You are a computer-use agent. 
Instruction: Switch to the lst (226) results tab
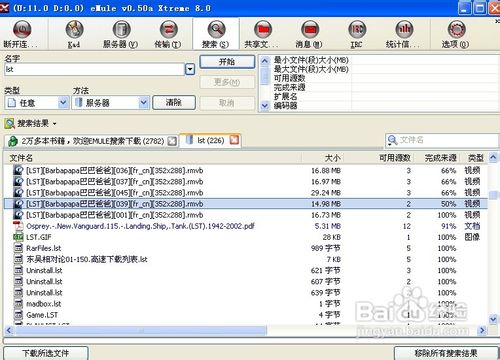point(210,140)
